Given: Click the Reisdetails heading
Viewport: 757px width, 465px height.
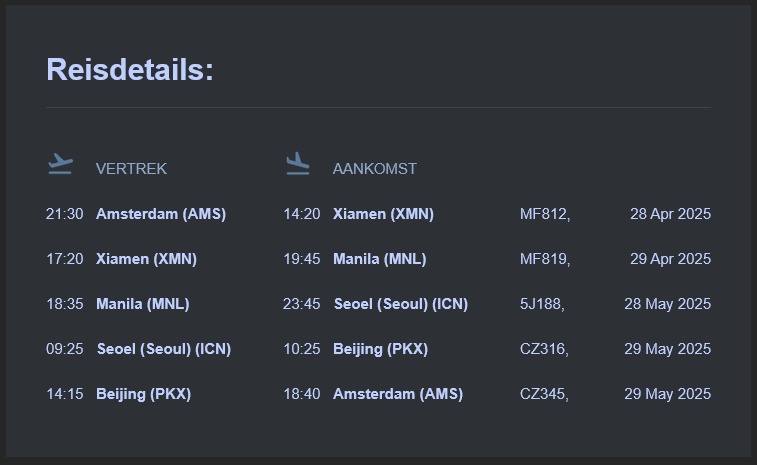Looking at the screenshot, I should (x=130, y=70).
